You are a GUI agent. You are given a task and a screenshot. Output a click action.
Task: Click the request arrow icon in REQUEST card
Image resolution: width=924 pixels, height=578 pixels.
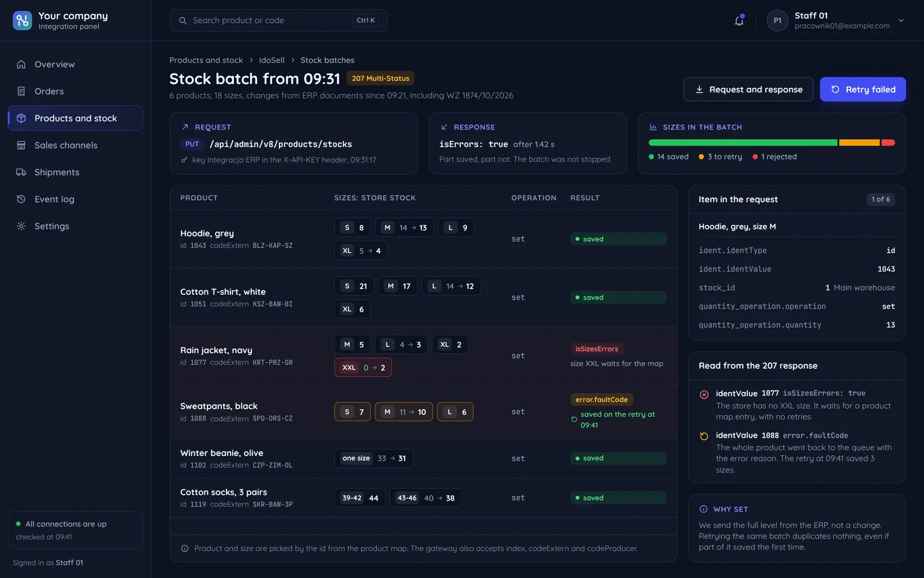pos(185,127)
